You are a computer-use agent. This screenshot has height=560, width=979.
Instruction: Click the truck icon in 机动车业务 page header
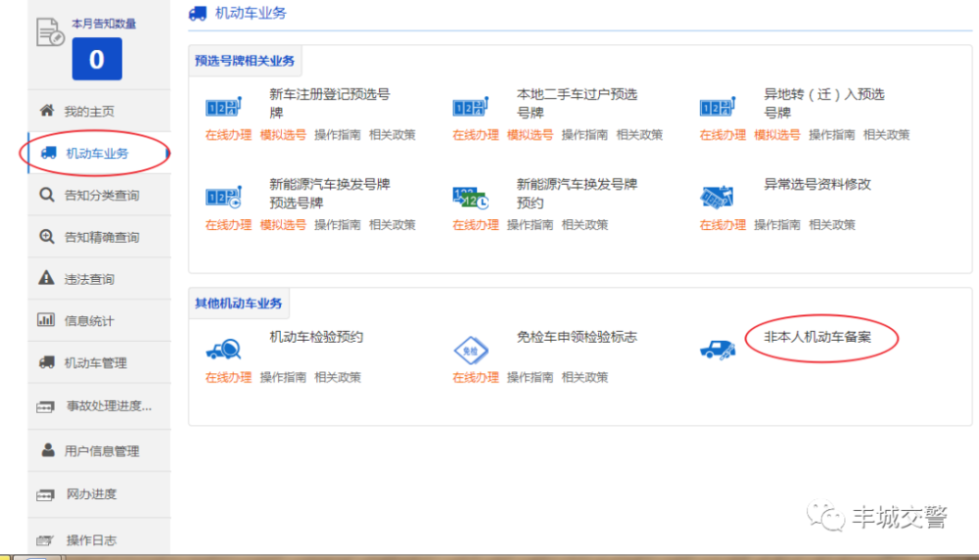coord(198,13)
